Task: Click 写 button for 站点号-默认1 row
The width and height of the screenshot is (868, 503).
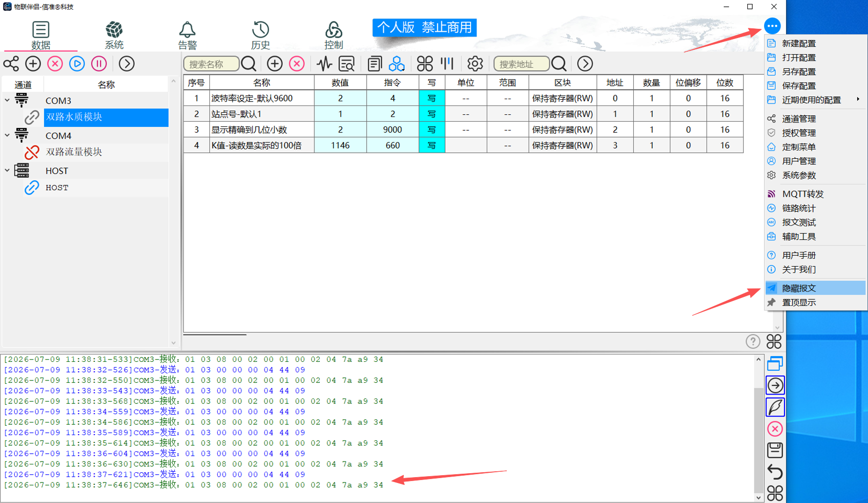Action: [x=432, y=114]
